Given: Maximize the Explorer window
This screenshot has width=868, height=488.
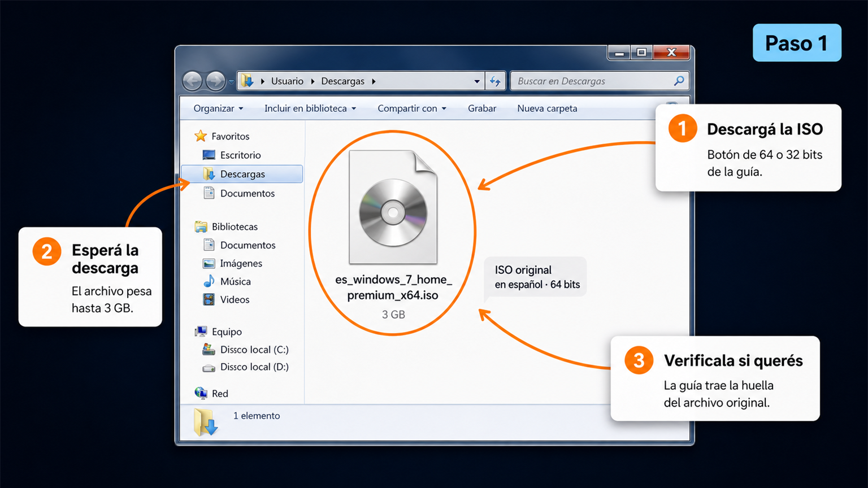Looking at the screenshot, I should coord(641,53).
